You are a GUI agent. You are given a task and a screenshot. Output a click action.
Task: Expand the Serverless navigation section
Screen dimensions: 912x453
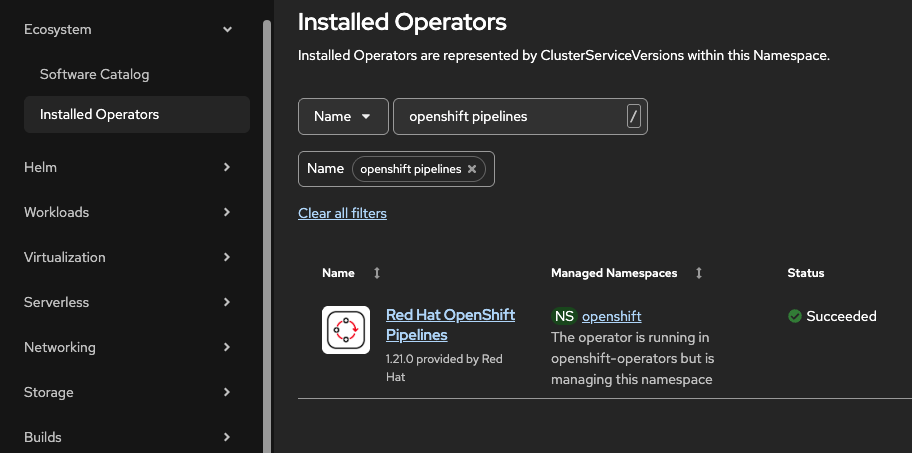click(227, 302)
